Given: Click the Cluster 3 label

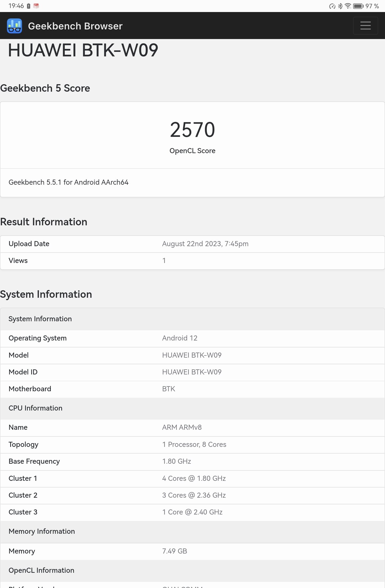Looking at the screenshot, I should (23, 512).
